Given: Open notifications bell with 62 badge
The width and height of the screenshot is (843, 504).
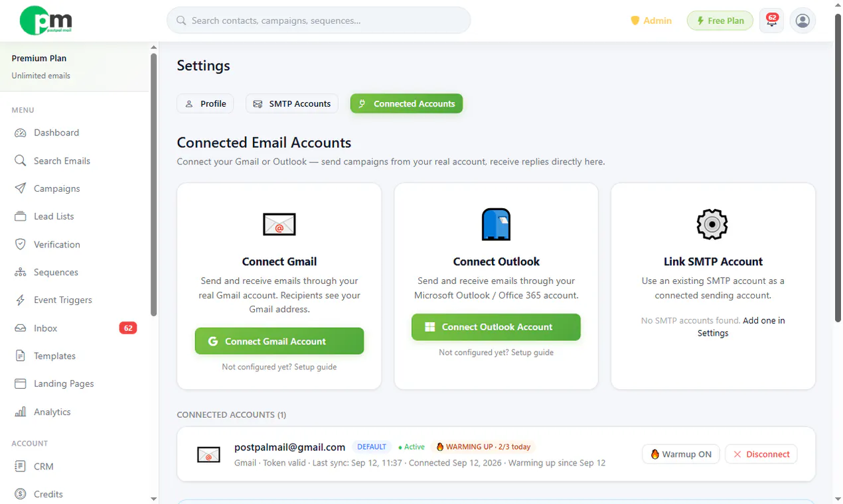Looking at the screenshot, I should pyautogui.click(x=771, y=21).
